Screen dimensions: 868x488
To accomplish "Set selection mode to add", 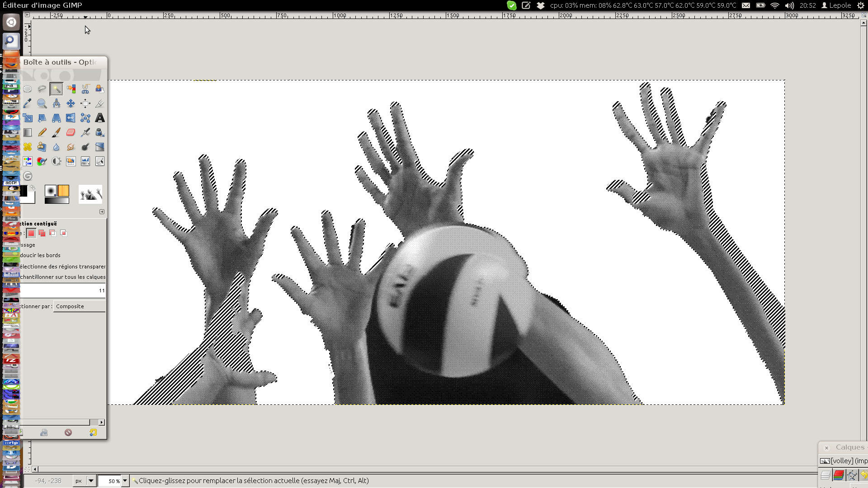I will (42, 233).
